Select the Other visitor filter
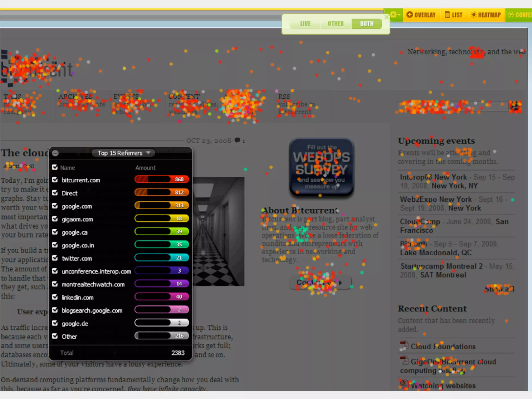The width and height of the screenshot is (532, 399). point(336,24)
